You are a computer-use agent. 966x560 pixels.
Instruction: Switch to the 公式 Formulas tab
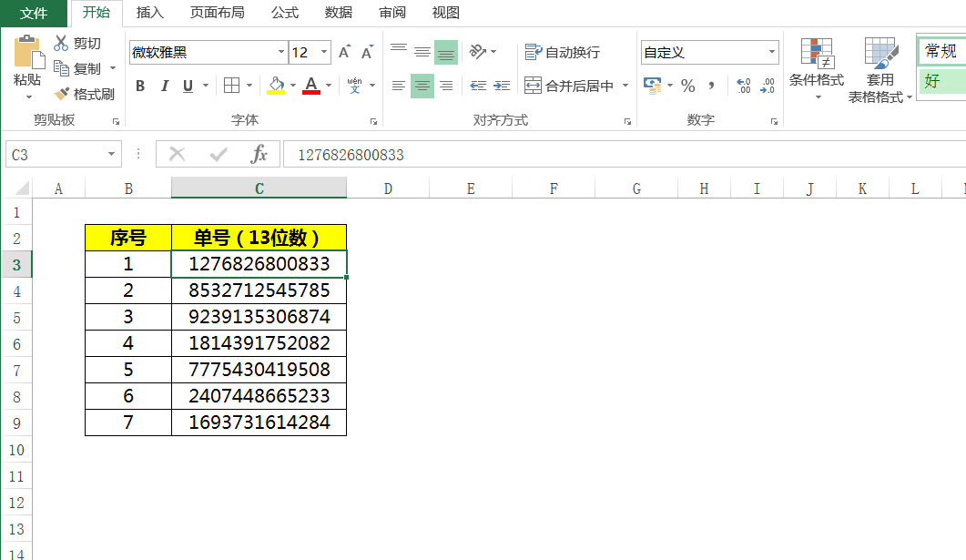(285, 13)
